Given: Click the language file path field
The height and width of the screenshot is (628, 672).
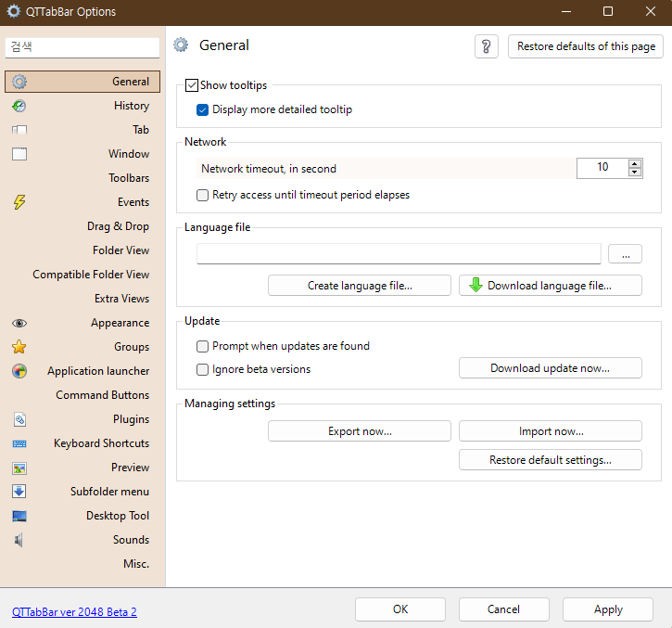Looking at the screenshot, I should coord(399,254).
